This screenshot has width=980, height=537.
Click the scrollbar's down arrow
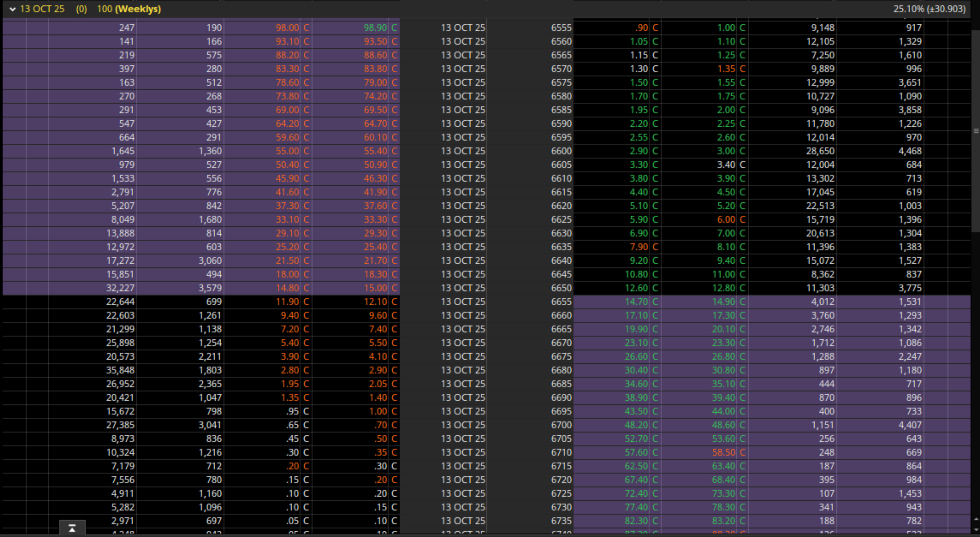tap(976, 529)
